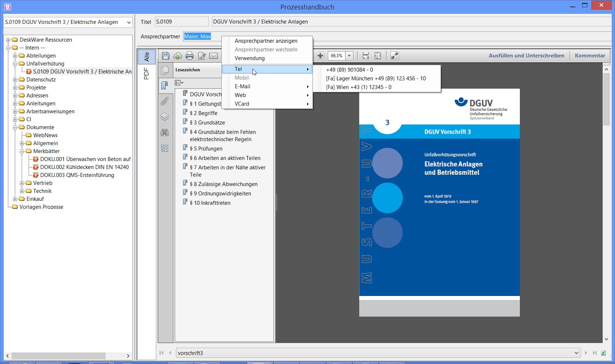
Task: Go to previous document arrow
Action: [x=170, y=353]
